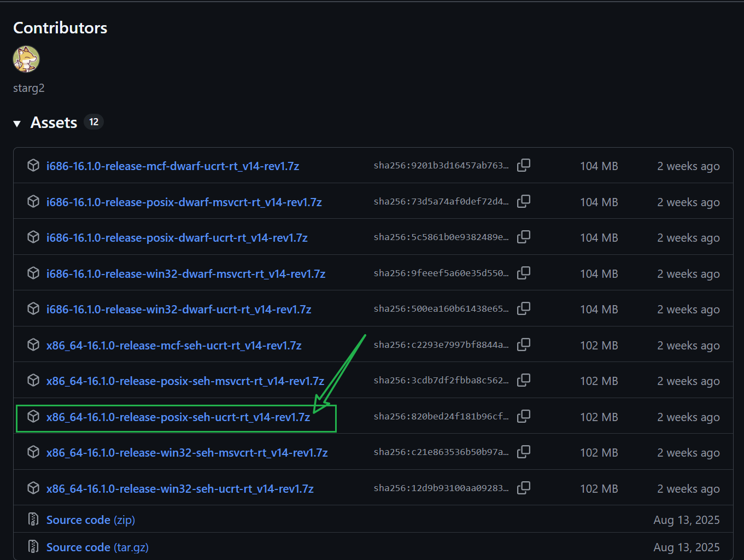Copy sha256 for x86_64 win32-seh-msvcrt asset

pyautogui.click(x=524, y=452)
